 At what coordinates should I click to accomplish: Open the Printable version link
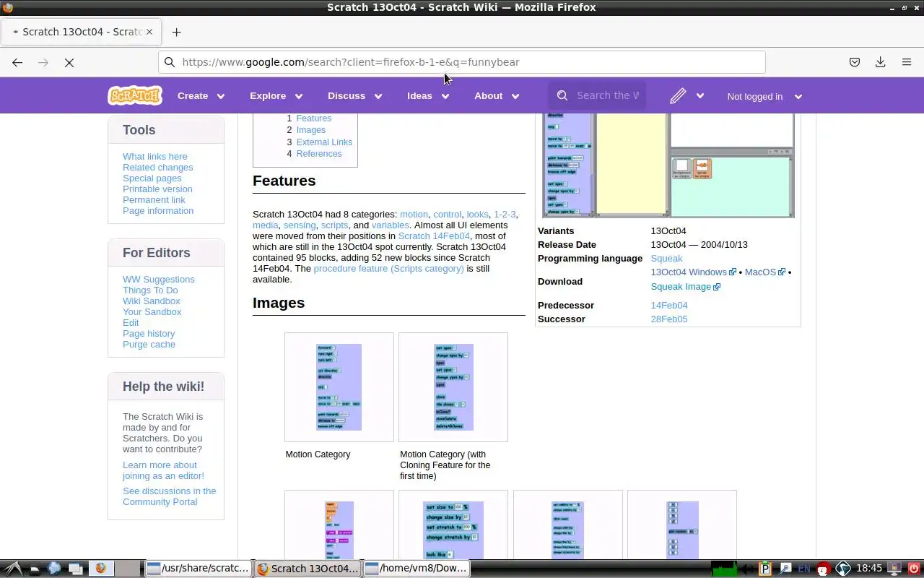coord(157,189)
